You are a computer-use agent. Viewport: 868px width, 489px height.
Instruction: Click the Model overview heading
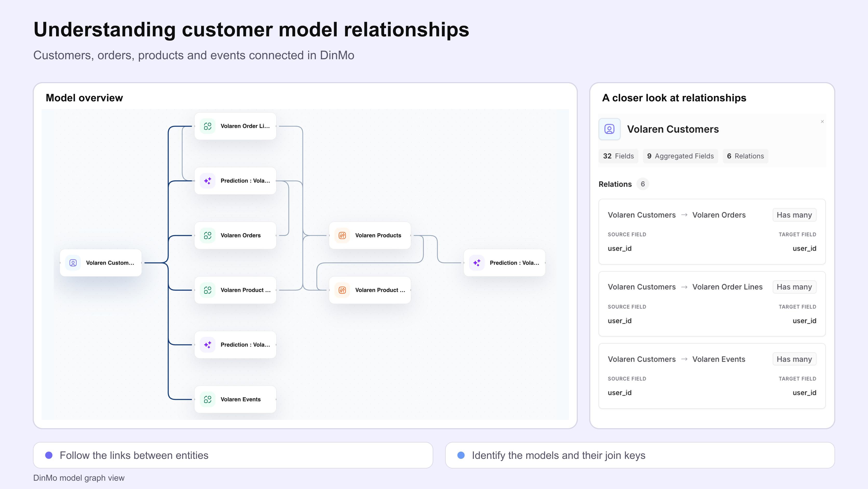point(84,98)
